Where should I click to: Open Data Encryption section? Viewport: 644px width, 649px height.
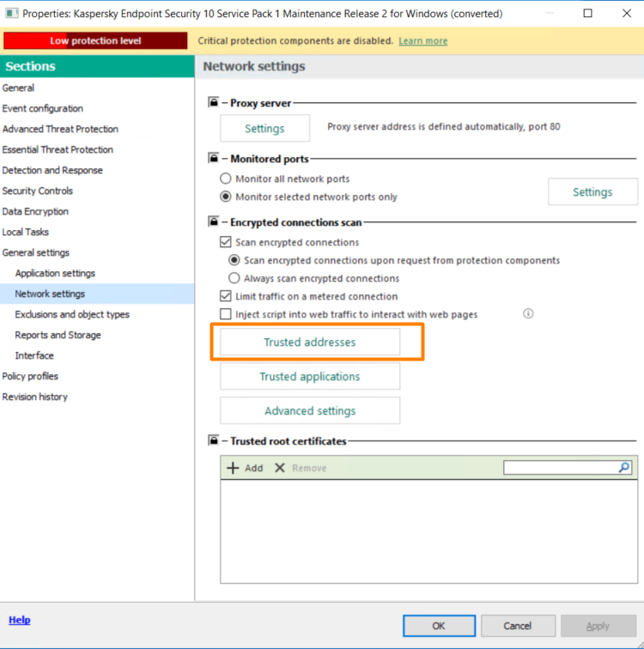35,211
